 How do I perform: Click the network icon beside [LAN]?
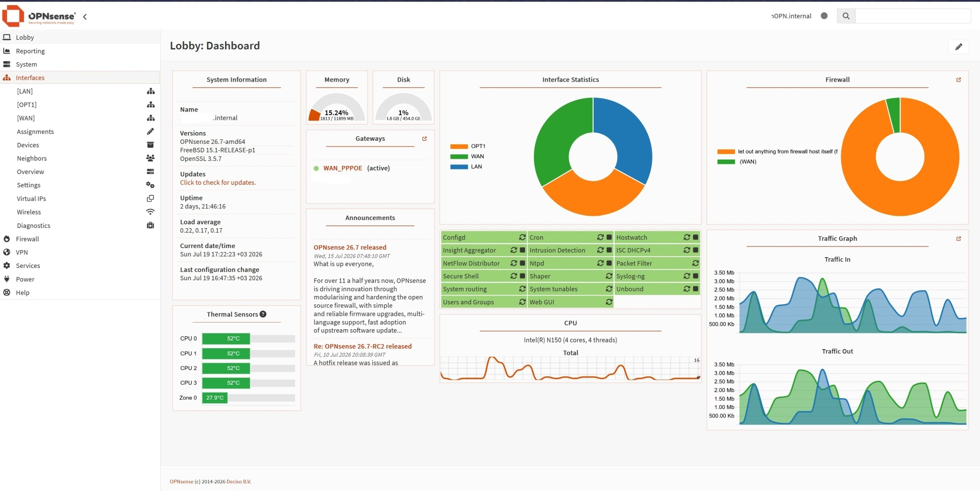(x=151, y=91)
